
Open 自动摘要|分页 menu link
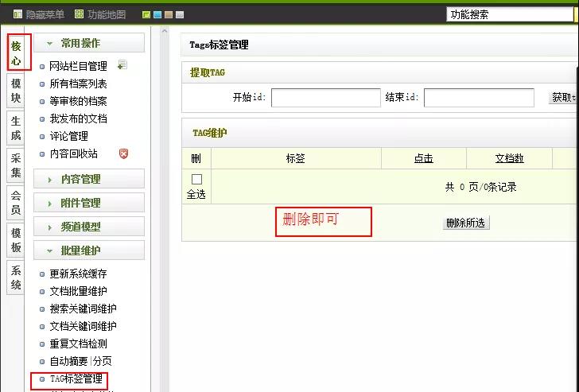80,361
